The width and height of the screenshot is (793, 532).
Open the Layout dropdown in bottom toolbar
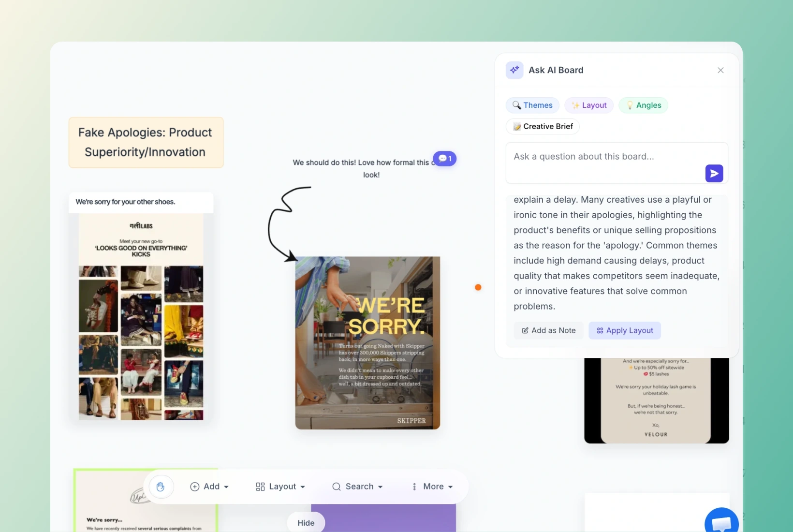(280, 487)
